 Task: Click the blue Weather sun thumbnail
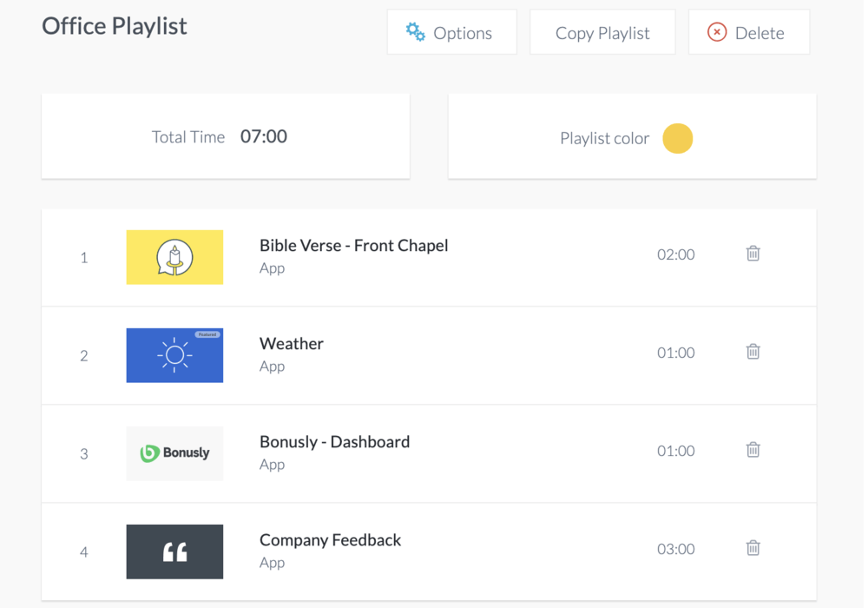175,355
